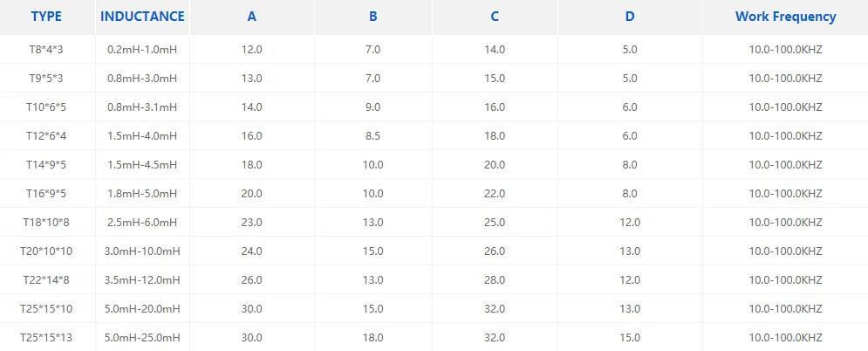The image size is (868, 351).
Task: Click the 3.5mH-12.0mH inductance cell
Action: [142, 279]
